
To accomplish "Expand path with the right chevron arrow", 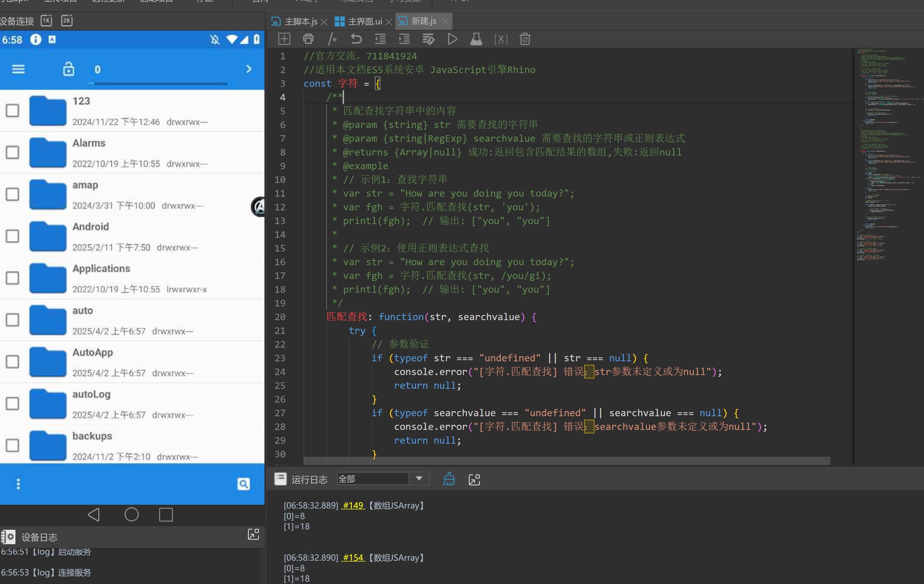I will 249,69.
